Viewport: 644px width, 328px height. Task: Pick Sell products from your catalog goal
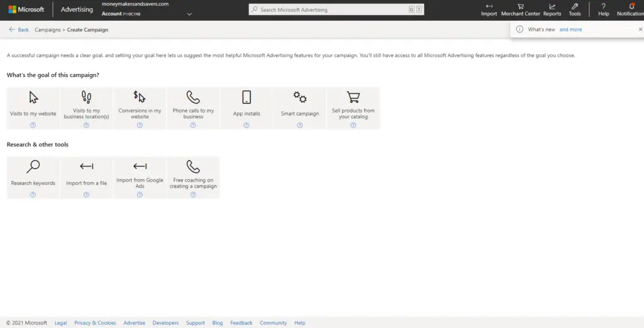(x=353, y=108)
